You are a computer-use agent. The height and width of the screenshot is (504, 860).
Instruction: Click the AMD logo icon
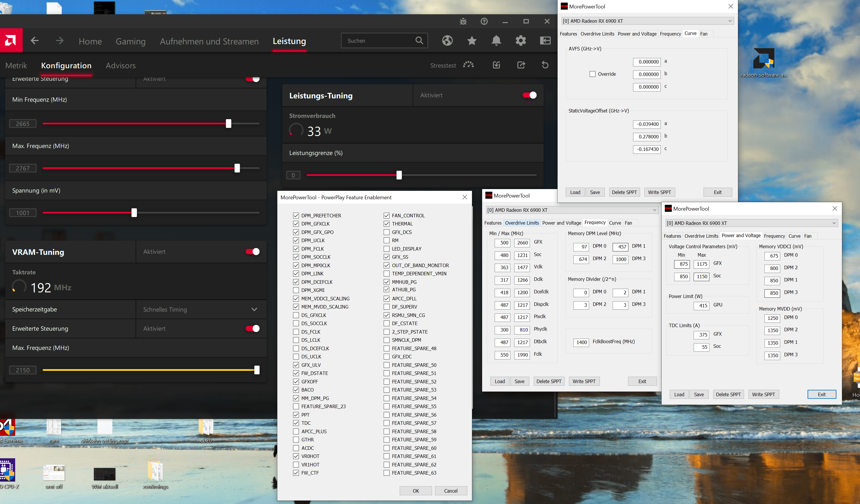(x=11, y=40)
